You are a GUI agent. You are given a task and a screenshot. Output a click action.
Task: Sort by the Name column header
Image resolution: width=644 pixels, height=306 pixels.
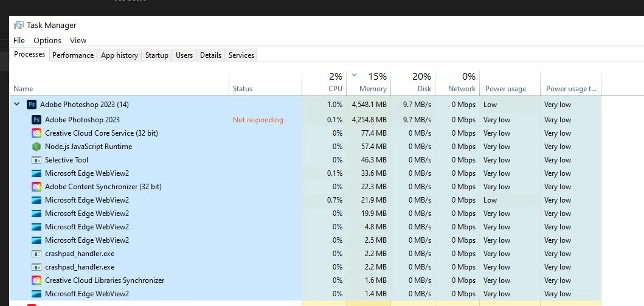tap(119, 83)
